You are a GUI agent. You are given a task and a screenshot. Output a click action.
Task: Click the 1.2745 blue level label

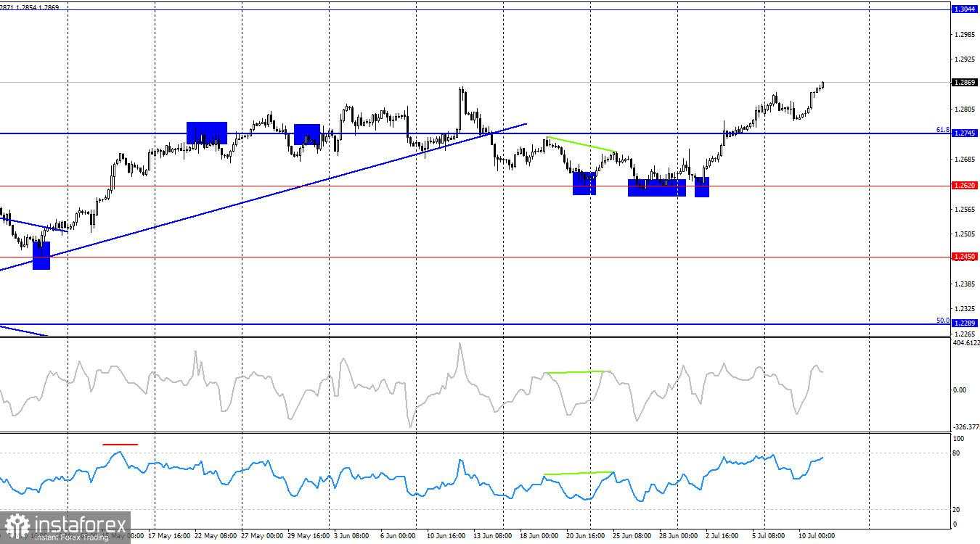(964, 133)
